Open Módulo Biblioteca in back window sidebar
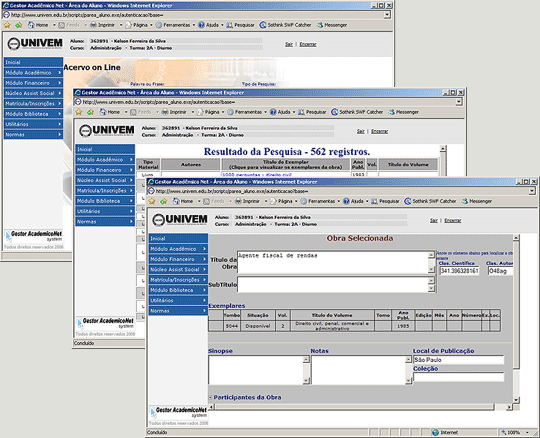 (33, 114)
